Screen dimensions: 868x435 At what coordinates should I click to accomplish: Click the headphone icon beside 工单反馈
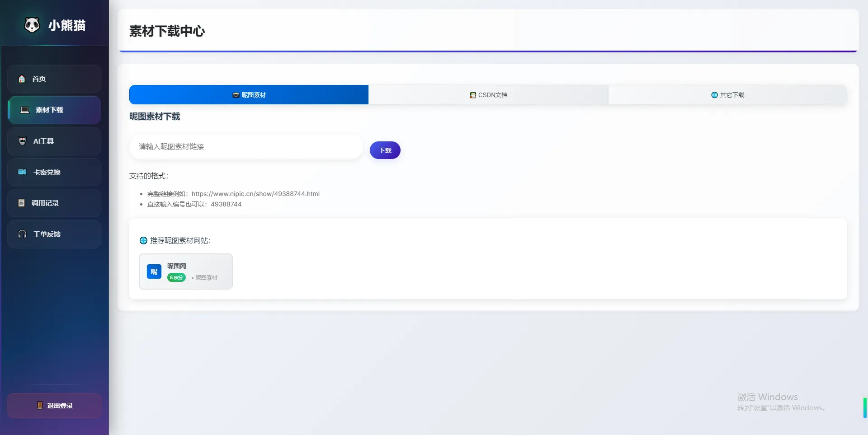22,234
